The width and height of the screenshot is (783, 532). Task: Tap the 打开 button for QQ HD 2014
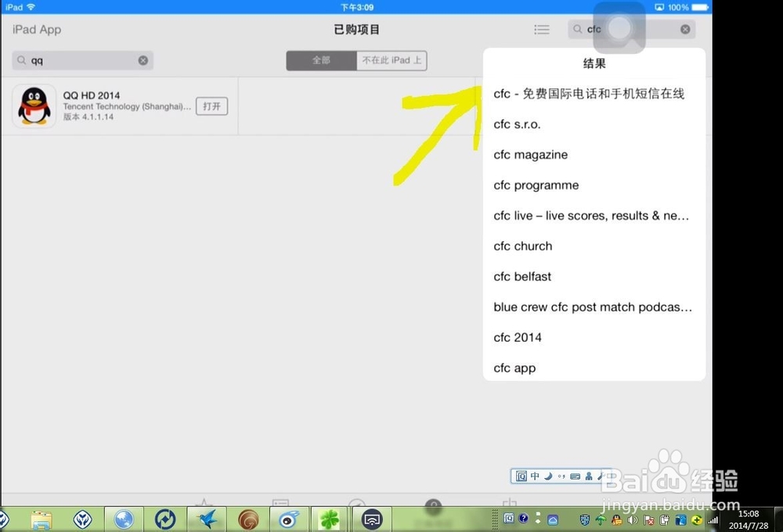click(211, 106)
